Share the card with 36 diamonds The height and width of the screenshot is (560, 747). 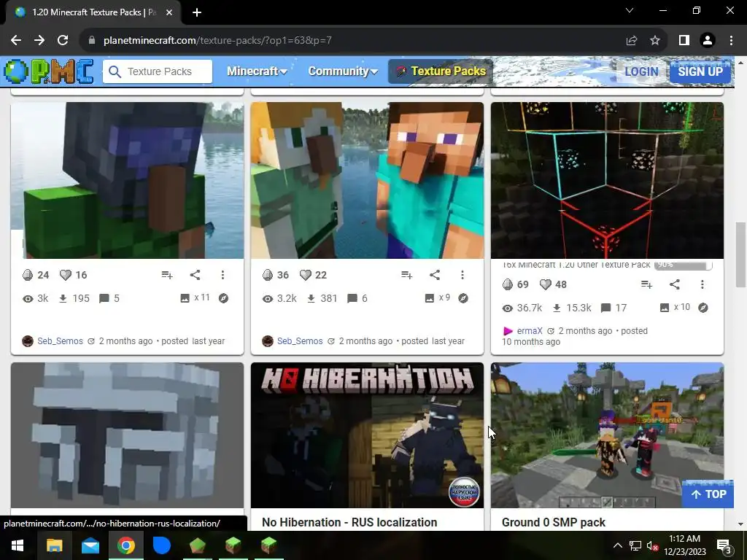435,275
